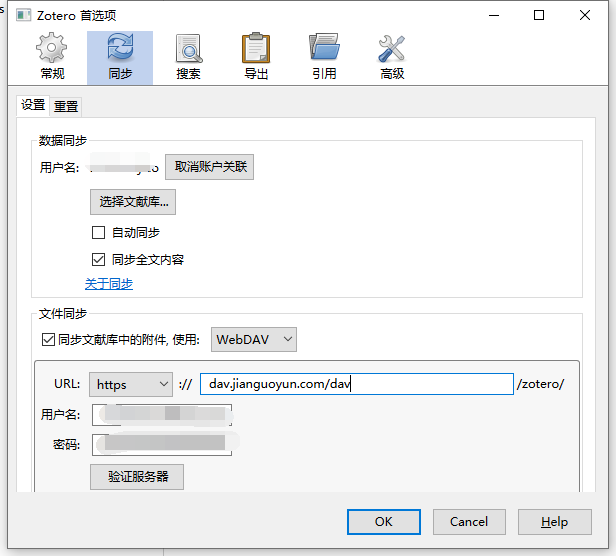The height and width of the screenshot is (556, 616).
Task: Switch to the 重置 tab
Action: pyautogui.click(x=66, y=106)
